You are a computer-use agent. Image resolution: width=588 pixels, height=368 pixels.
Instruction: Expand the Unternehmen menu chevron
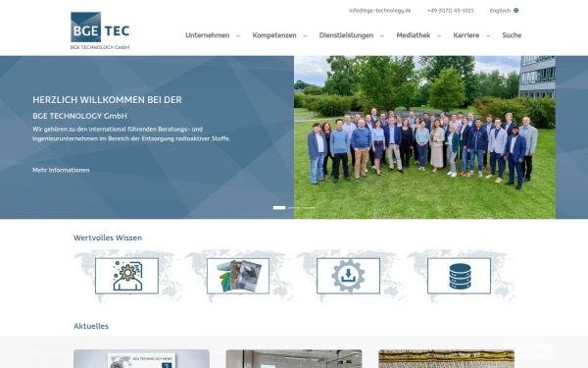click(x=238, y=36)
